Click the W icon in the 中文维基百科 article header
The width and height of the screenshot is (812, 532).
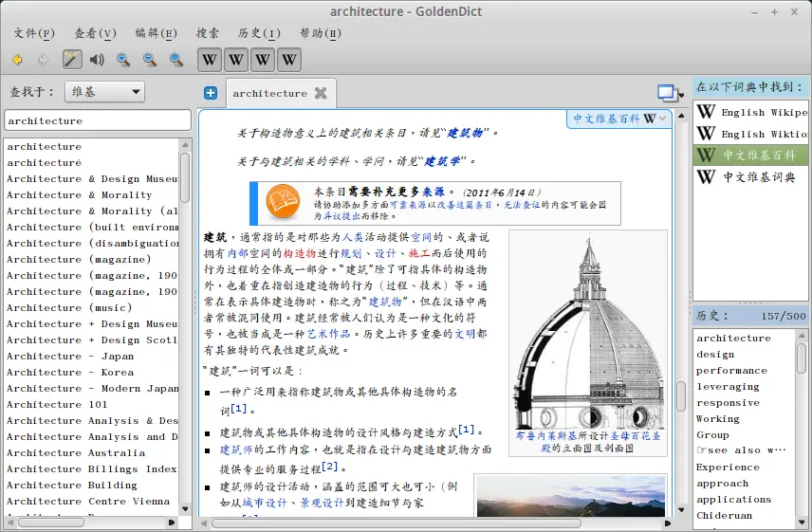650,119
